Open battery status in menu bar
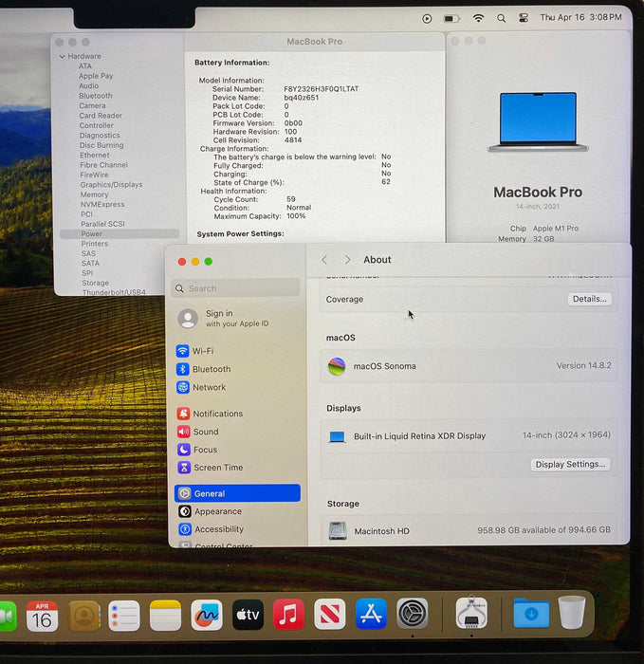Viewport: 644px width, 664px height. (x=451, y=19)
